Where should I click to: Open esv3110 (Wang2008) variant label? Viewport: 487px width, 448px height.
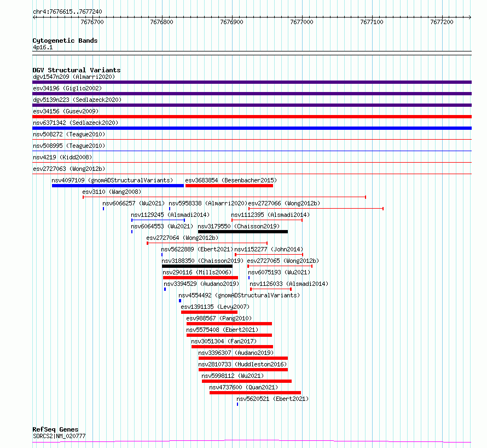coord(112,192)
